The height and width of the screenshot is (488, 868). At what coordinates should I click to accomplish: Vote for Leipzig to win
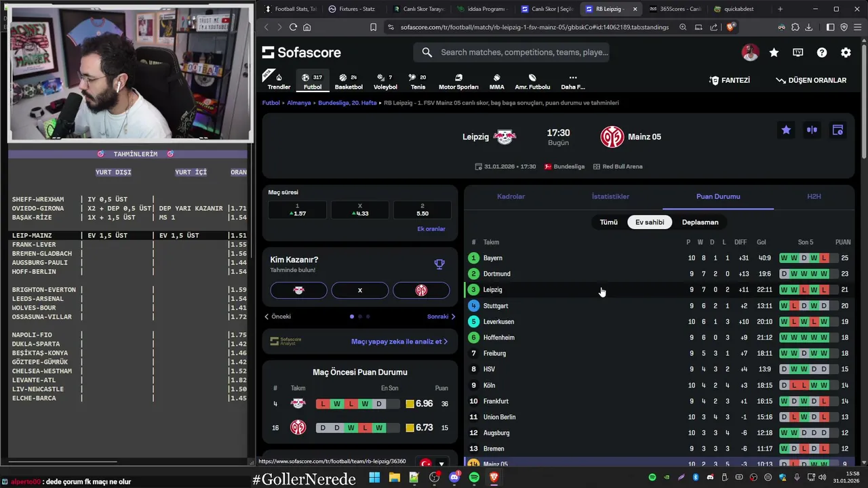coord(298,290)
